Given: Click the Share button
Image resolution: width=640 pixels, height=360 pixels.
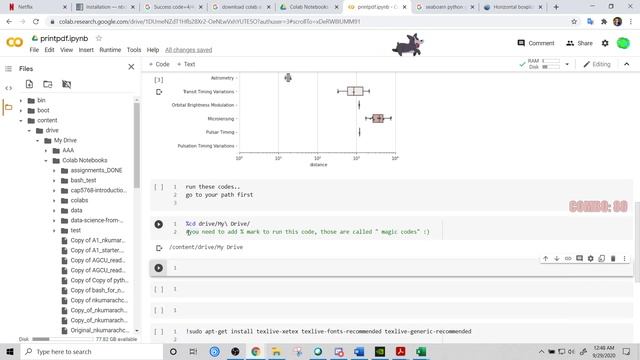Looking at the screenshot, I should pyautogui.click(x=579, y=43).
